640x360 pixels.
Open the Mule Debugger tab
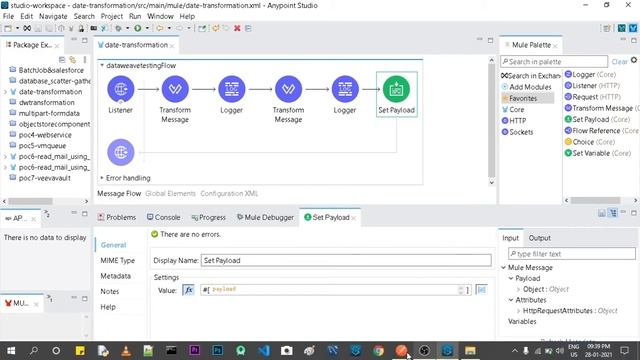pyautogui.click(x=265, y=218)
